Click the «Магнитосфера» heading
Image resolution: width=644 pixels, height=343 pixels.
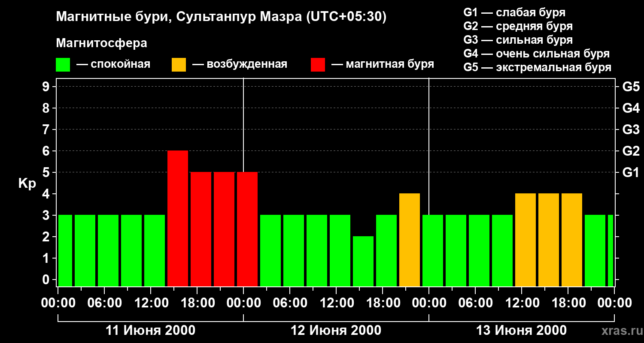click(x=102, y=43)
